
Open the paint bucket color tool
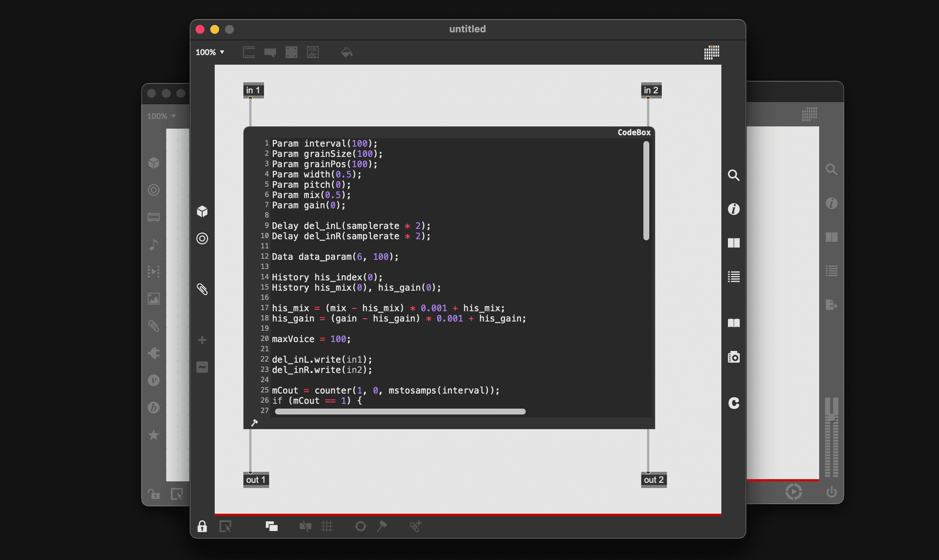coord(346,52)
